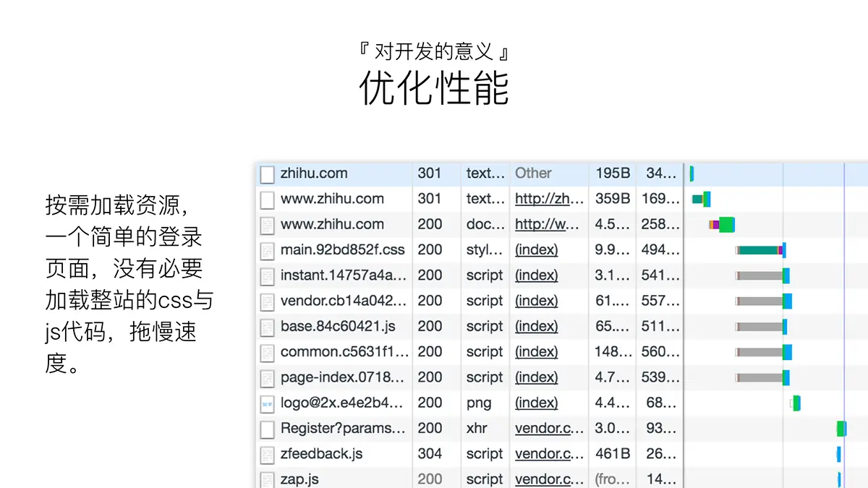Click the script icon for page-index.0718
This screenshot has width=868, height=488.
pyautogui.click(x=268, y=377)
